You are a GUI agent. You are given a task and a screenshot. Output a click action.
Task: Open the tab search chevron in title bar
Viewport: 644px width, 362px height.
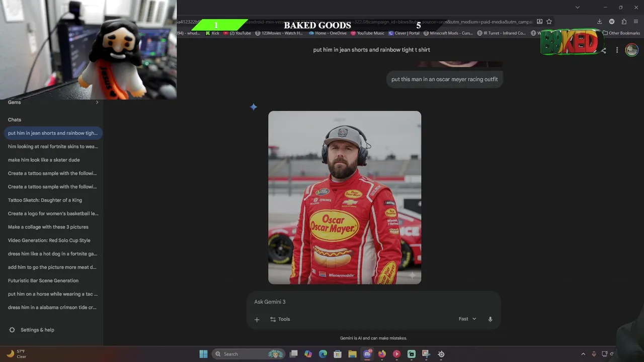click(577, 7)
